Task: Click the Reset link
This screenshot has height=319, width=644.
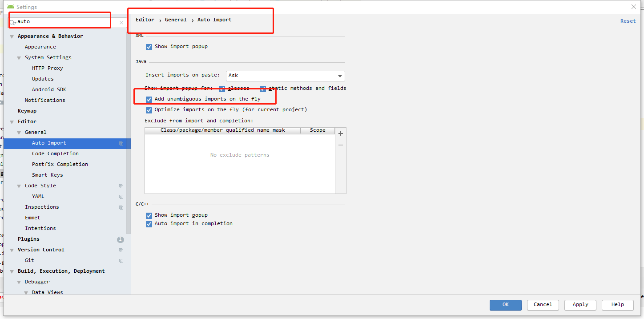Action: [x=628, y=21]
